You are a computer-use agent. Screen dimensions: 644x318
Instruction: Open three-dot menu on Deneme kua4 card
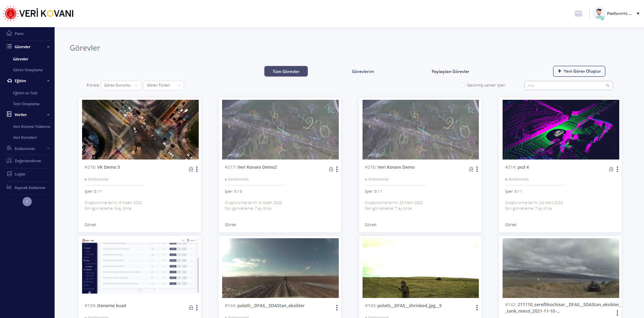coord(197,307)
